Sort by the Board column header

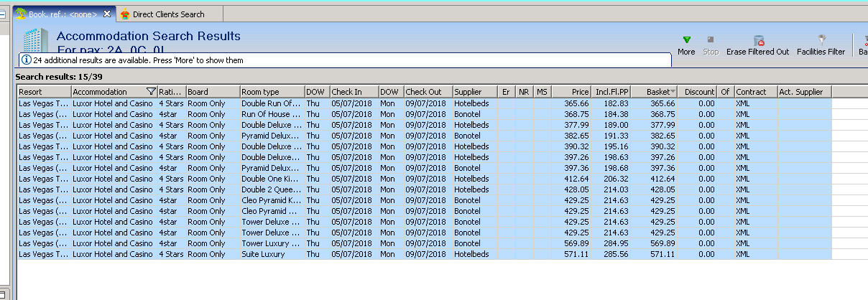[x=213, y=92]
